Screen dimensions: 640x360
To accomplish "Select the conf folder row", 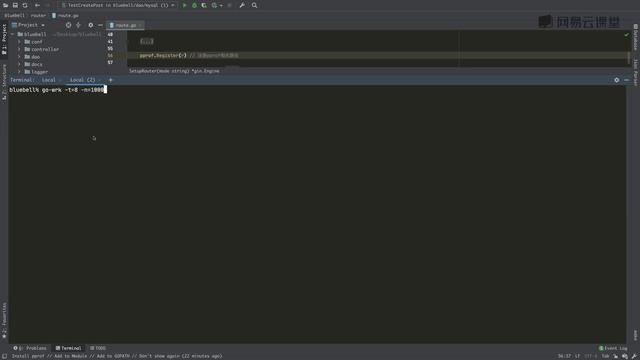I will (x=57, y=42).
